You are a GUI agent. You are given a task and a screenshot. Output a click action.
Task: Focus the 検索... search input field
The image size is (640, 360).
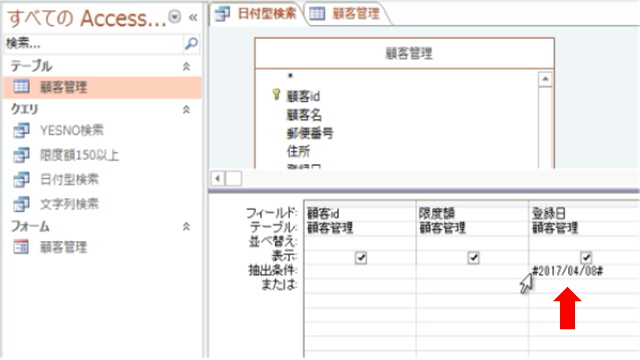click(94, 44)
